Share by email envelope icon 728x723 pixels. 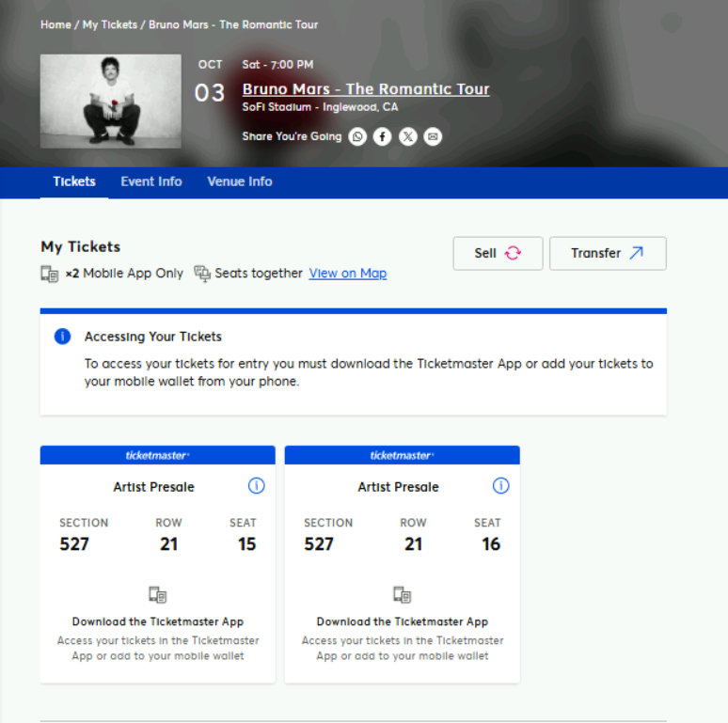pyautogui.click(x=433, y=136)
